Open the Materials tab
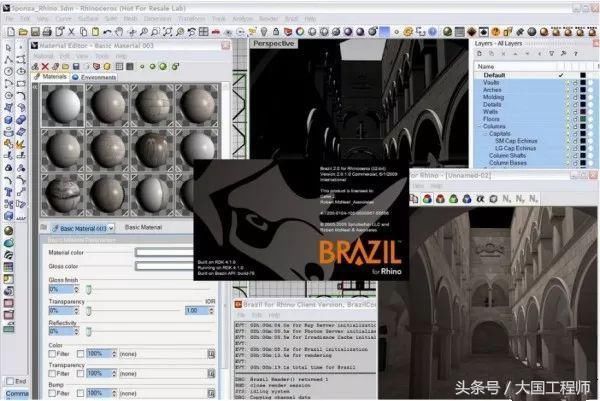 click(x=52, y=76)
